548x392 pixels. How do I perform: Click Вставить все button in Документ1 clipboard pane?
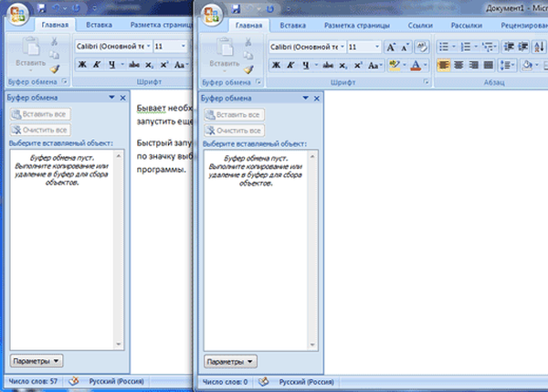tap(234, 114)
